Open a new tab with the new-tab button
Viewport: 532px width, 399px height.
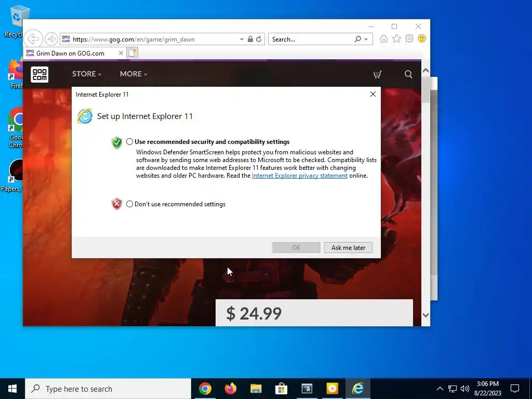click(132, 53)
